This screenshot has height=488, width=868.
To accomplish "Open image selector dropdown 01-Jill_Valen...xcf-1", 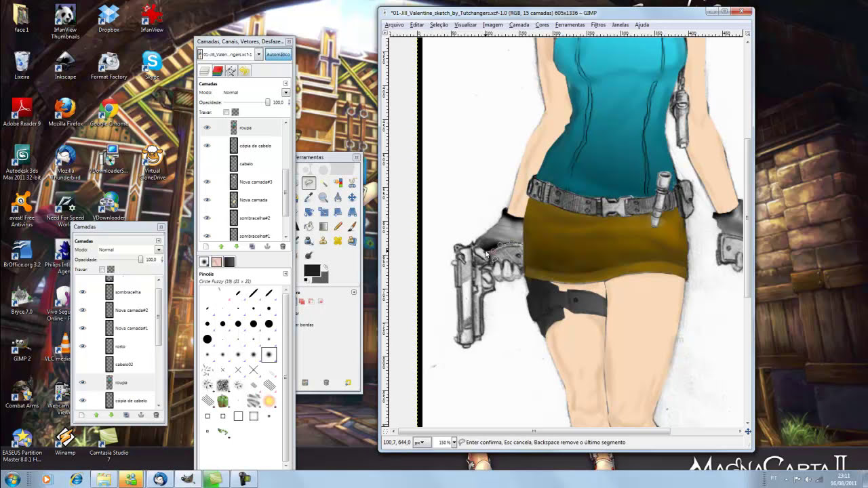I will coord(259,54).
